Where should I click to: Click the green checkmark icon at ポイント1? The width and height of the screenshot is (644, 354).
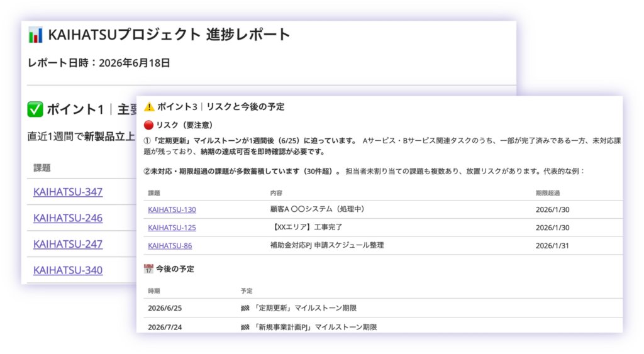coord(35,109)
